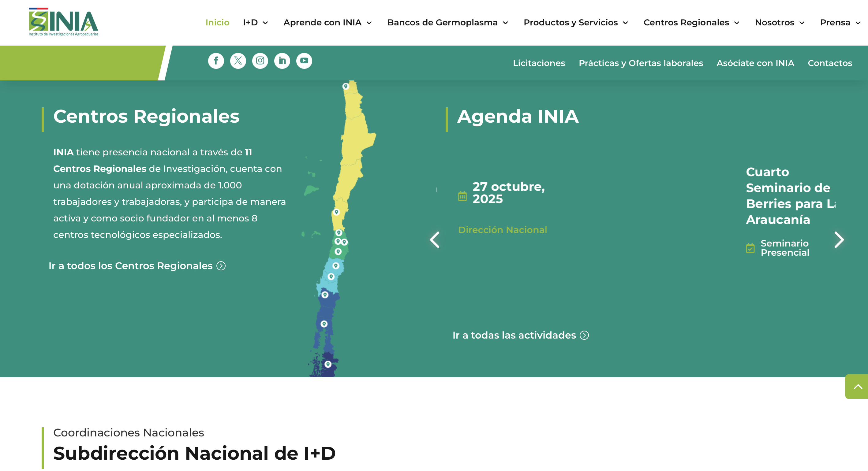Viewport: 868px width, 471px height.
Task: Open Productos y Servicios menu
Action: pyautogui.click(x=575, y=23)
